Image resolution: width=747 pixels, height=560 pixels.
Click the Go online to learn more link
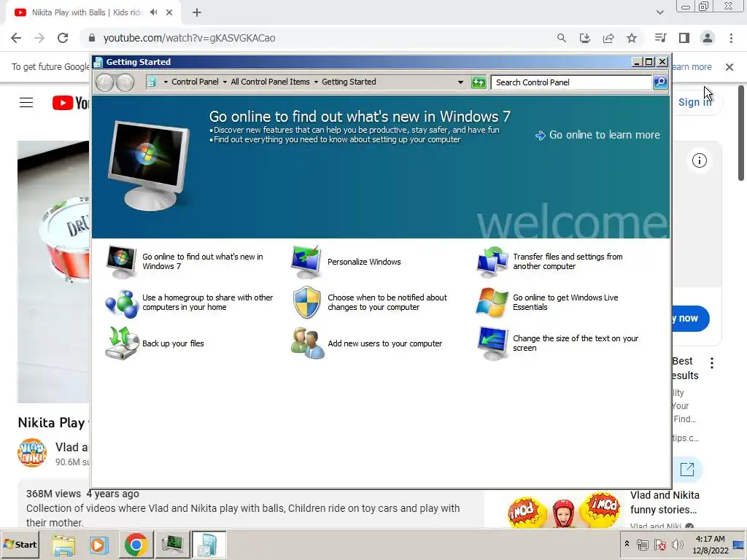tap(598, 135)
